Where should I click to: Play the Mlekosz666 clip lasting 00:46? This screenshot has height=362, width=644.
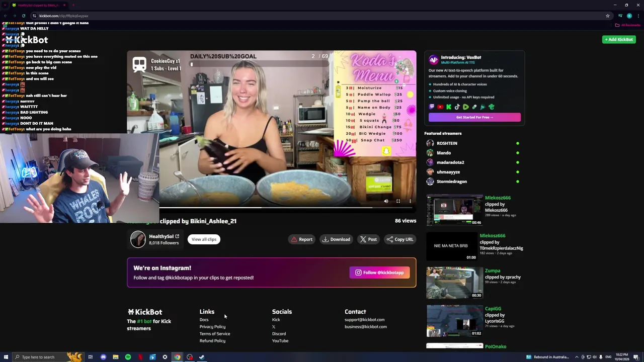[454, 210]
